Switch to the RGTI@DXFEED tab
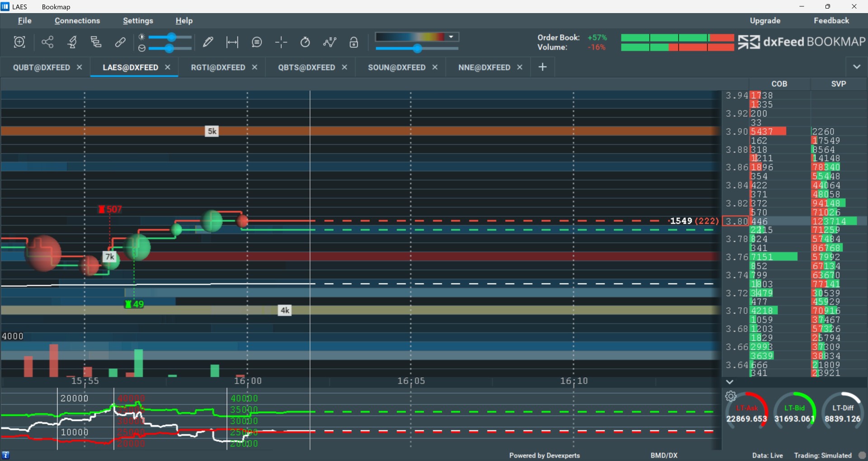 (x=218, y=67)
